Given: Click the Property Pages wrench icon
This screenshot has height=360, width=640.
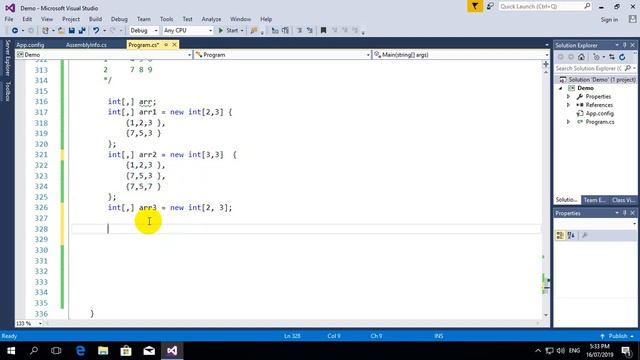Looking at the screenshot, I should [x=584, y=236].
